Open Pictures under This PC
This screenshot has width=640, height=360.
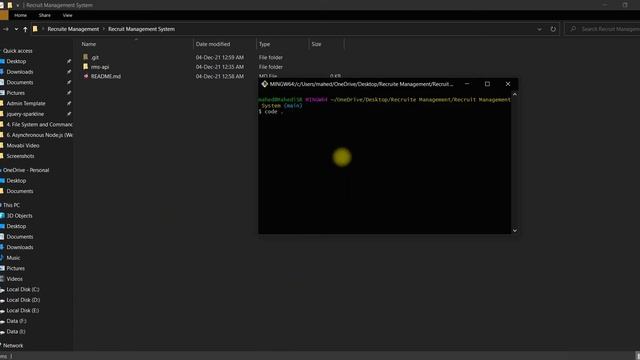(x=16, y=269)
